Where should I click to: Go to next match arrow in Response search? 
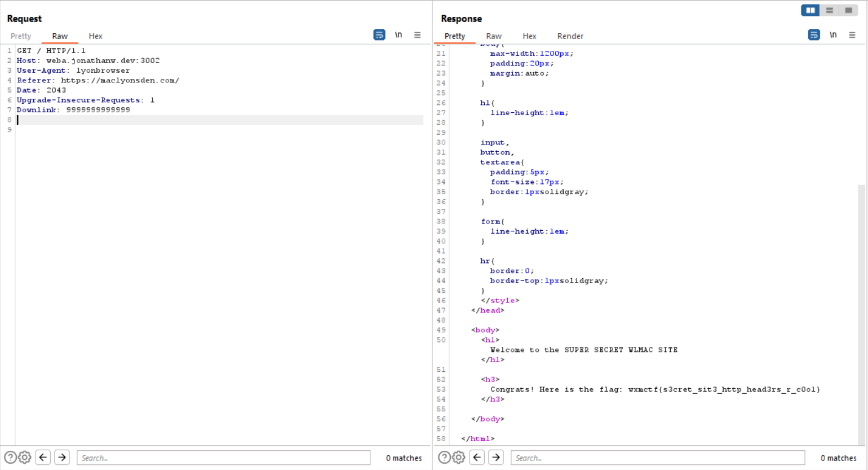(x=496, y=458)
